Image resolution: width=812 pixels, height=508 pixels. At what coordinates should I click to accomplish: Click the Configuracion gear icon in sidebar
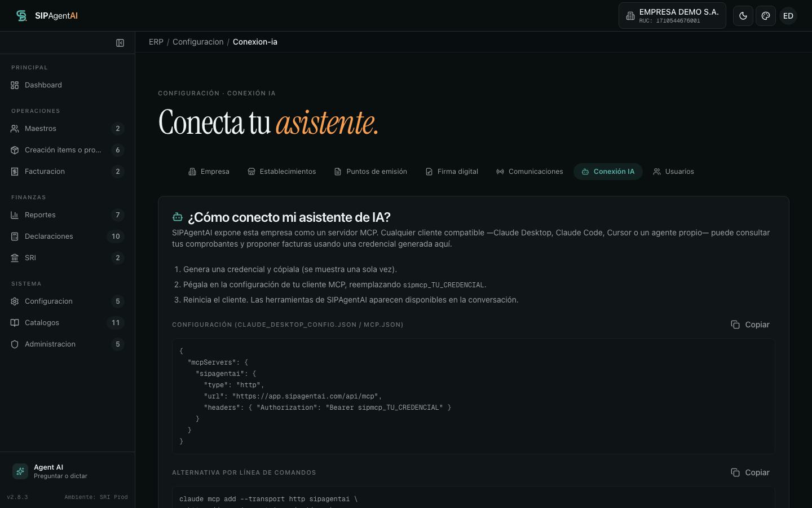click(x=15, y=301)
